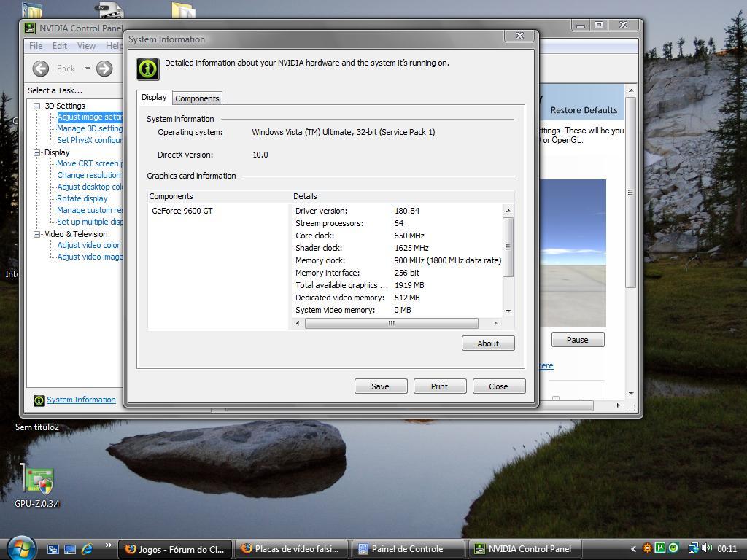Viewport: 747px width, 560px height.
Task: Click Restore Defaults in NVIDIA Control Panel
Action: tap(584, 110)
